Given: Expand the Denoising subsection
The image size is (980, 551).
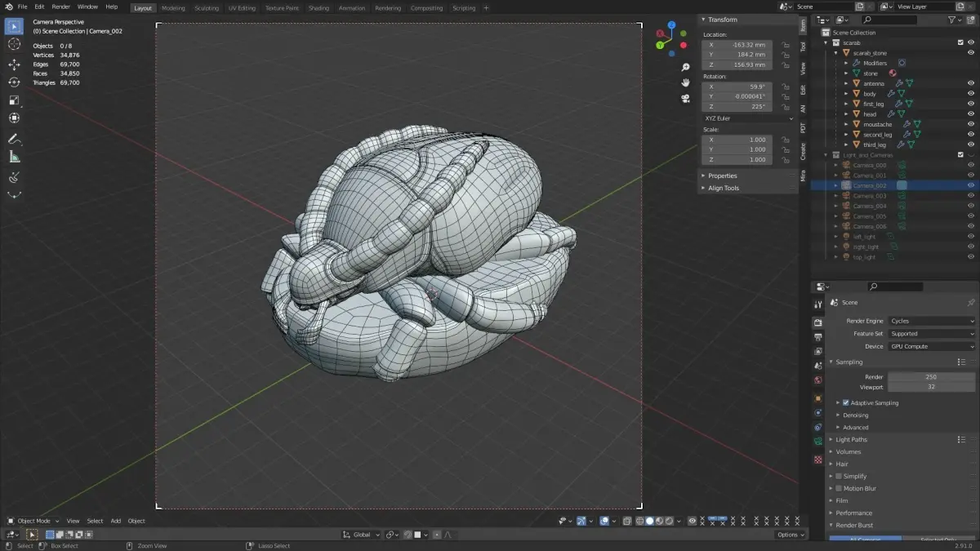Looking at the screenshot, I should click(855, 415).
